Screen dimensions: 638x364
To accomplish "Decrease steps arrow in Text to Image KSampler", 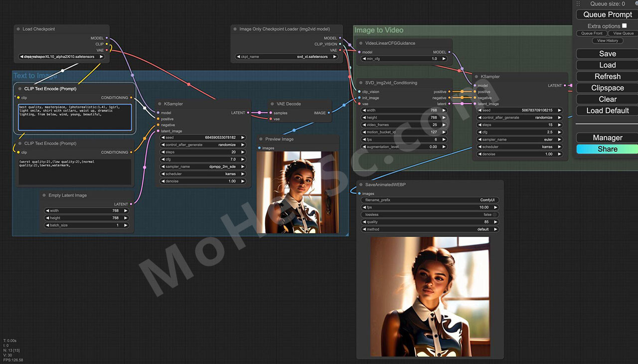I will (162, 152).
